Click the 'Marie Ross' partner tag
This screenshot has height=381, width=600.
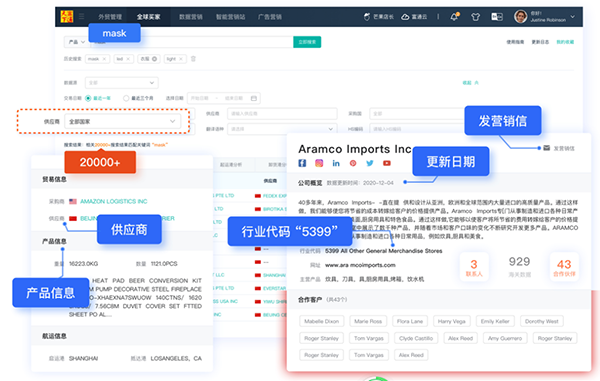[x=368, y=321]
